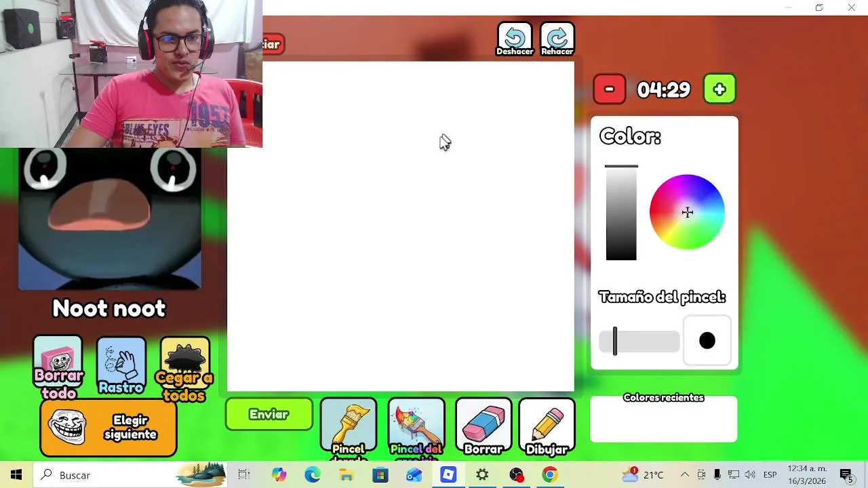Image resolution: width=868 pixels, height=488 pixels.
Task: Click the Colores recientes panel
Action: [x=663, y=419]
